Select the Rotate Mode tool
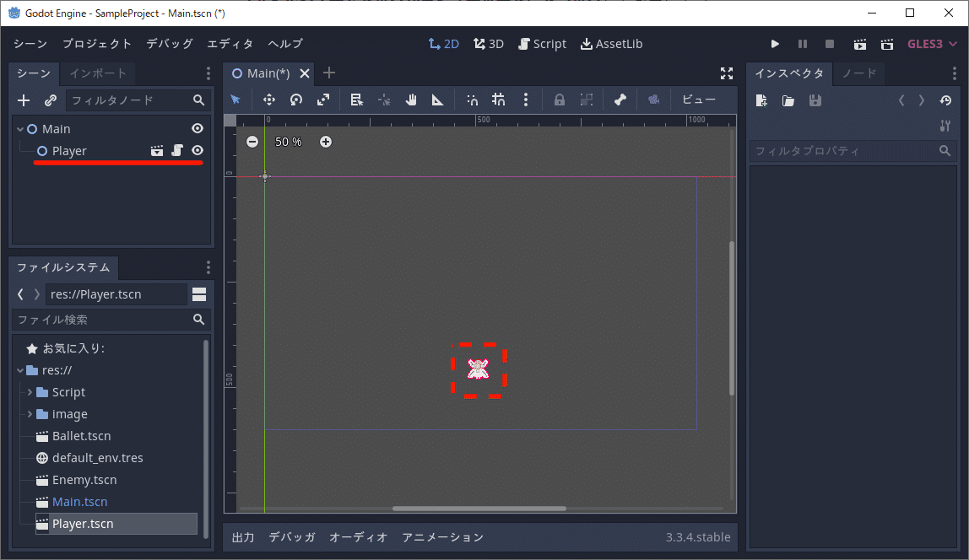Screen dimensions: 969x560 [x=296, y=100]
